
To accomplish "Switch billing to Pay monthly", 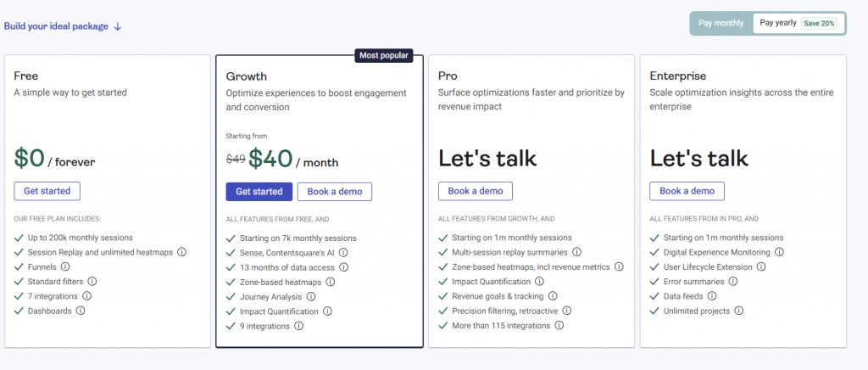I will click(721, 23).
